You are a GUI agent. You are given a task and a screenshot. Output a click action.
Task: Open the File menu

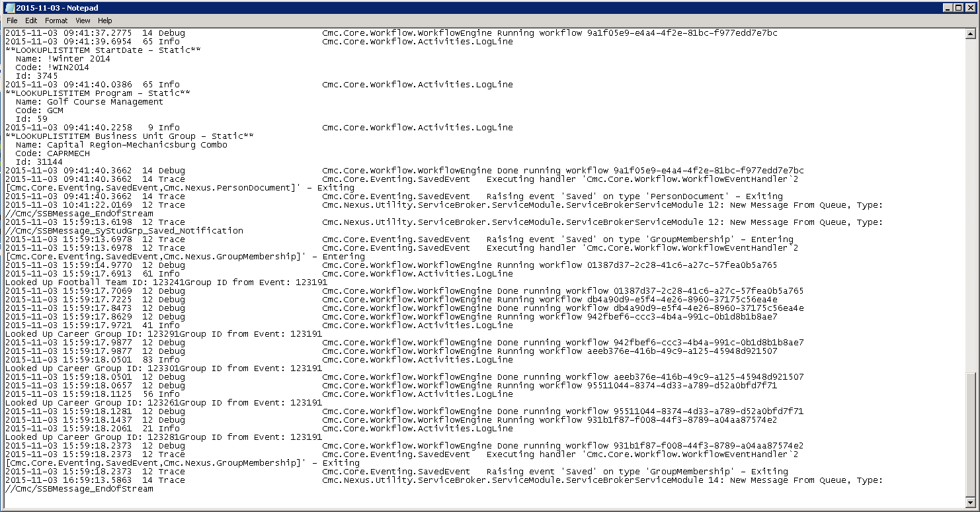(x=11, y=21)
